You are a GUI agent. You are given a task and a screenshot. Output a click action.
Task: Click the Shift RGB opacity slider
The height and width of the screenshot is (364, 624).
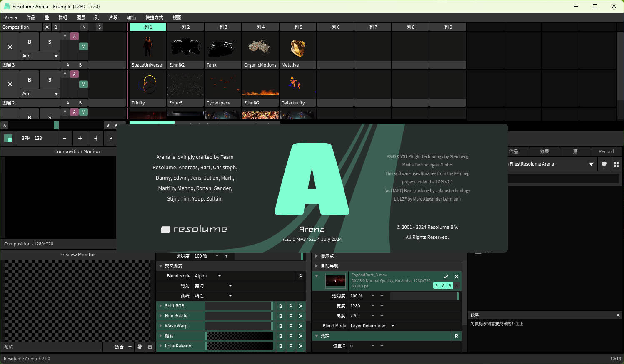tap(239, 306)
